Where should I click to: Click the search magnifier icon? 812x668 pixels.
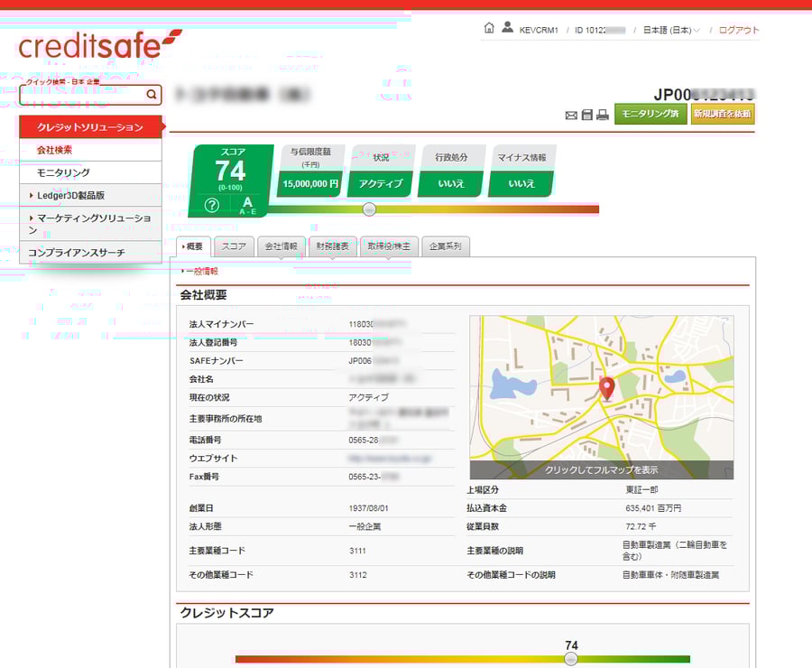pos(152,94)
